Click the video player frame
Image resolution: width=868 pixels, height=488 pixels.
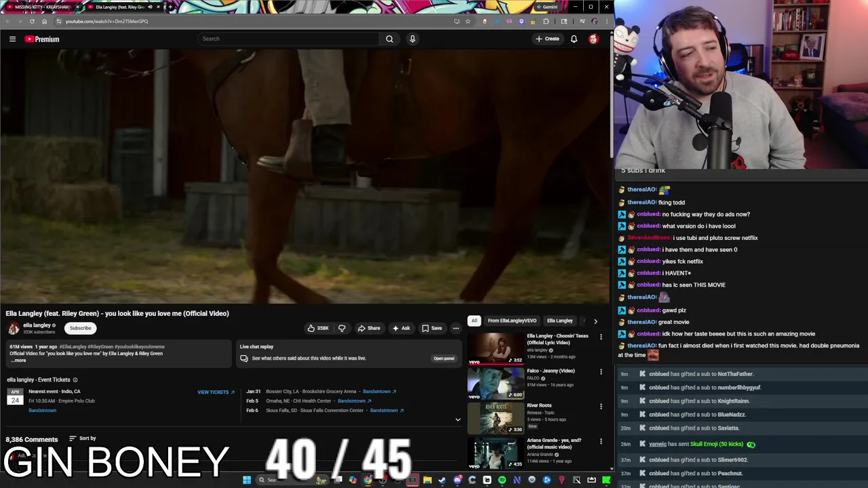point(304,176)
